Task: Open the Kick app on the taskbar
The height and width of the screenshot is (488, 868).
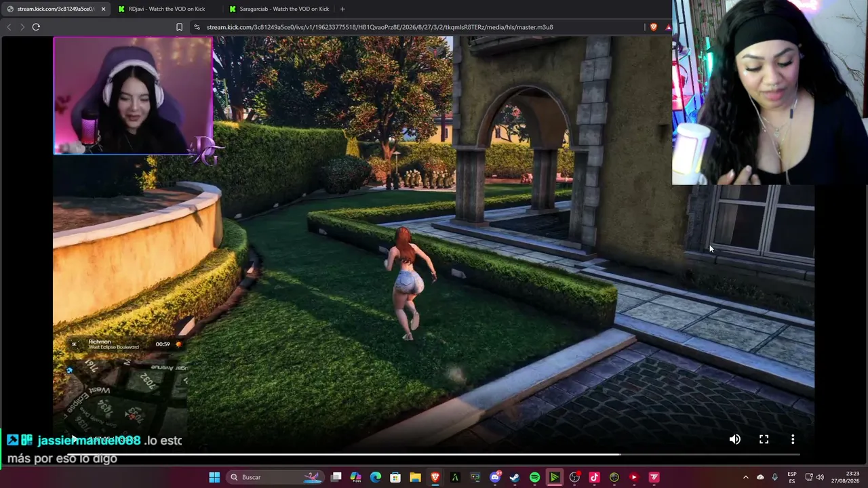Action: (554, 477)
